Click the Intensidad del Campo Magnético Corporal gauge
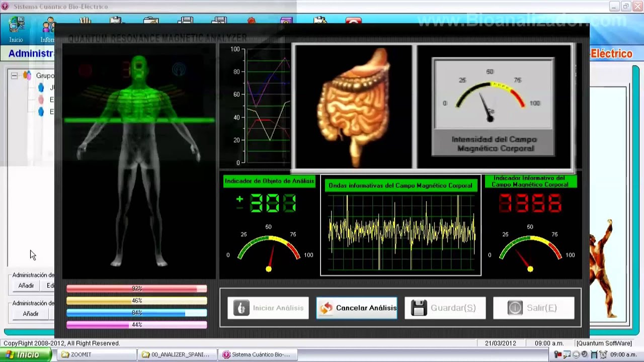Viewport: 644px width, 362px height. click(493, 107)
